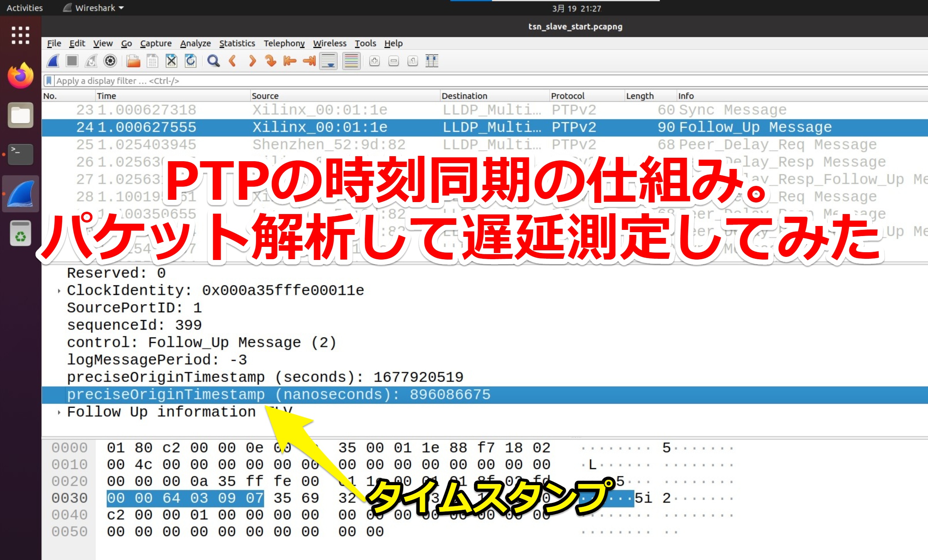
Task: Click the display filter input field
Action: pyautogui.click(x=270, y=81)
